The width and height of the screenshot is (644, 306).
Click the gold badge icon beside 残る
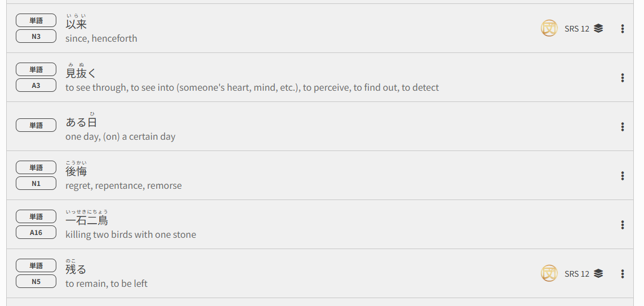pyautogui.click(x=549, y=273)
